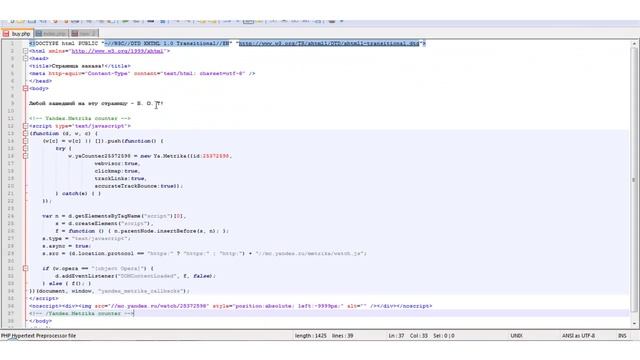The width and height of the screenshot is (640, 360).
Task: Click line number 24 in the margin
Action: [x=11, y=216]
